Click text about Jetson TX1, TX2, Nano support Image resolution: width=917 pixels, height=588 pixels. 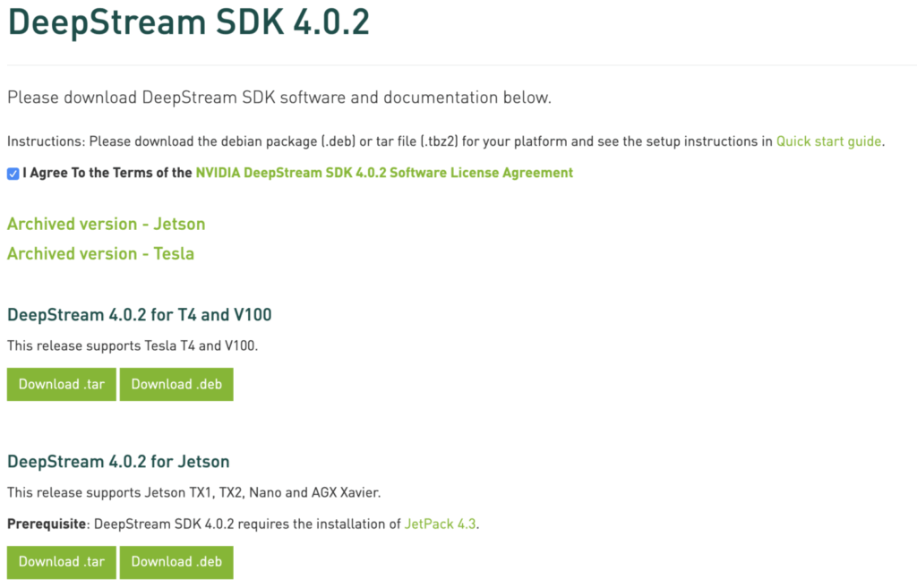tap(193, 493)
